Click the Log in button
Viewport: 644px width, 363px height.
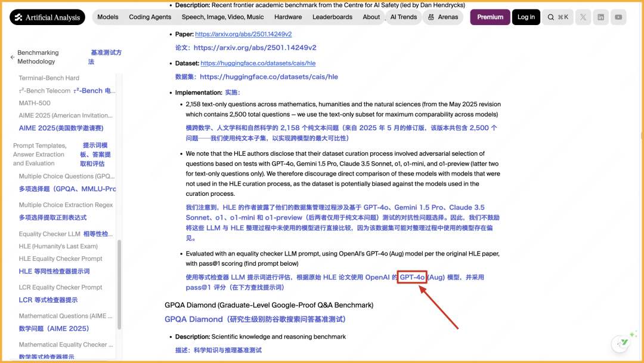click(x=526, y=17)
